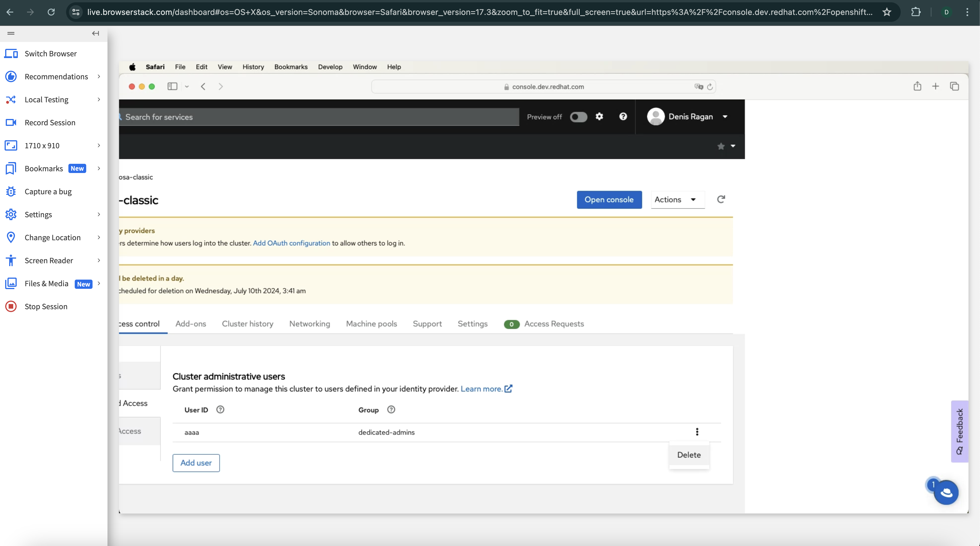Click the Stop Session icon
980x546 pixels.
[x=11, y=306]
